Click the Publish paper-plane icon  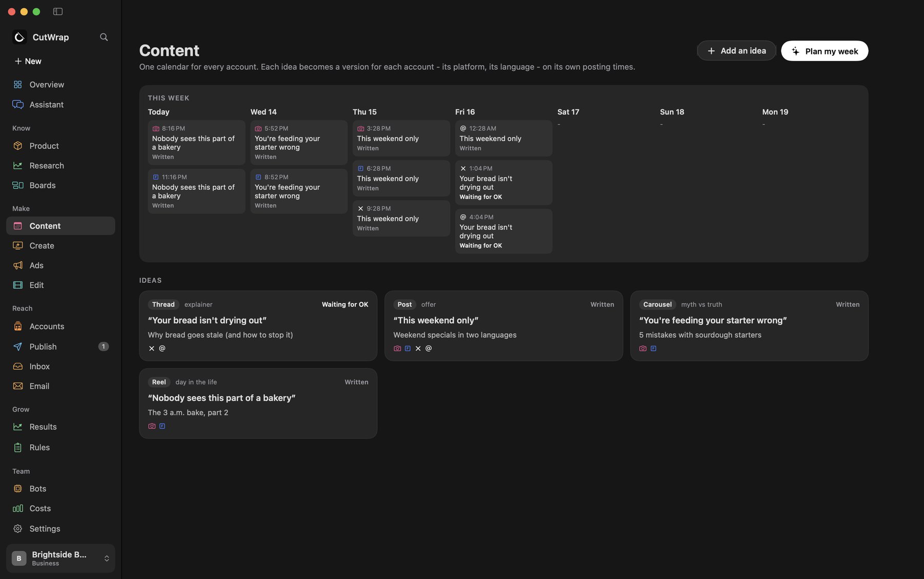[x=18, y=347]
